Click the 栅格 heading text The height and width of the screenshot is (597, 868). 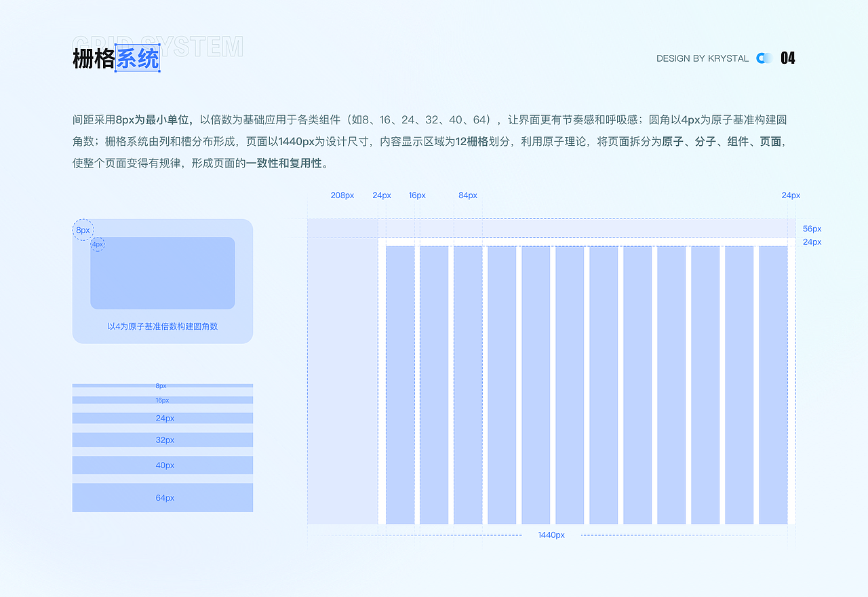[94, 59]
